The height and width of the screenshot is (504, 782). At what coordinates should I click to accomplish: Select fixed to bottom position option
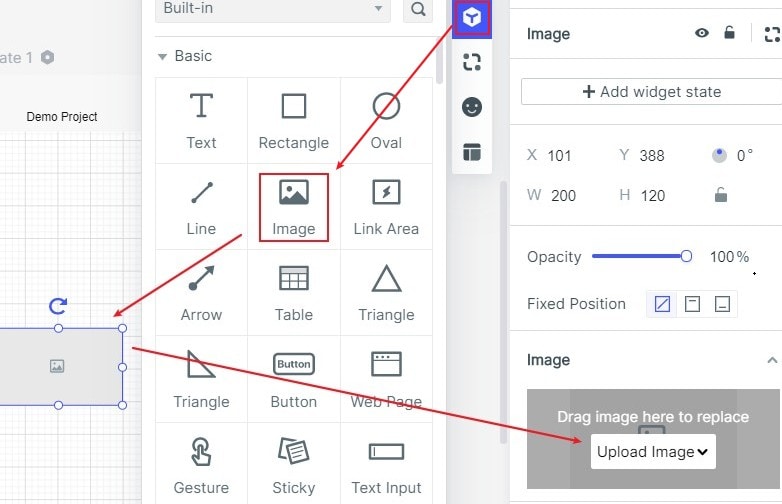(723, 304)
